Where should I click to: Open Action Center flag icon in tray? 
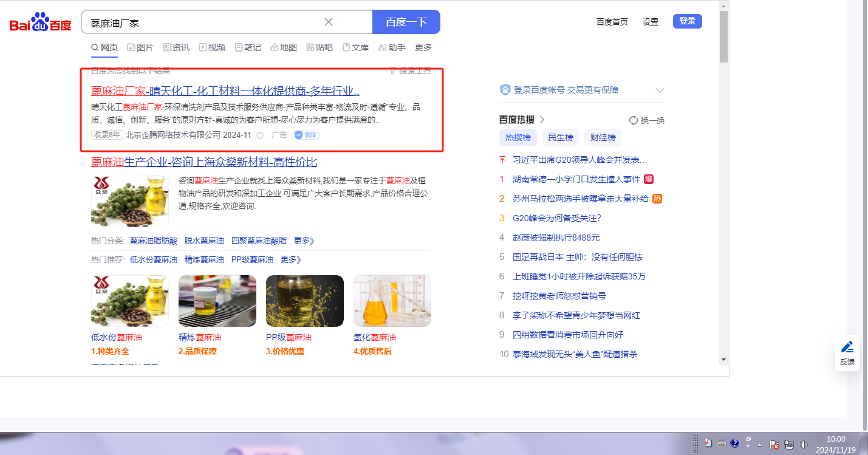pyautogui.click(x=774, y=445)
